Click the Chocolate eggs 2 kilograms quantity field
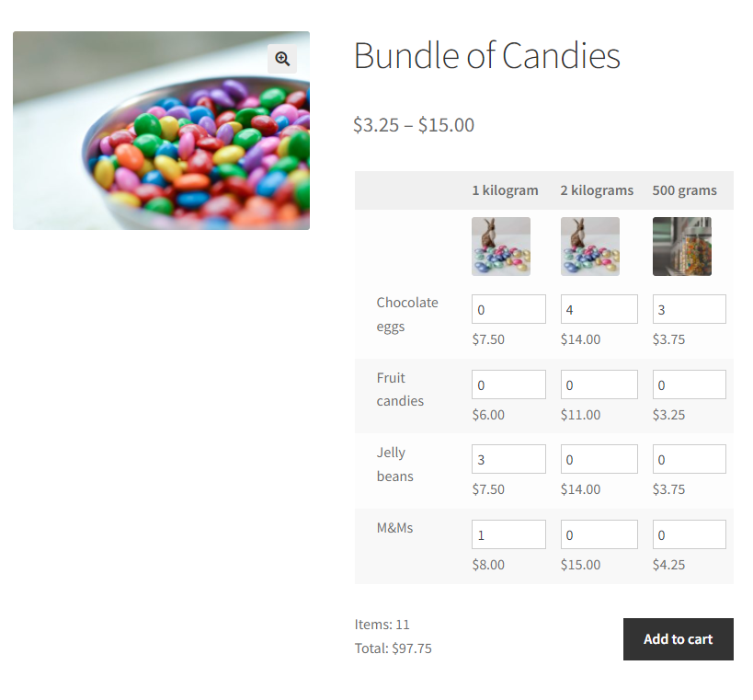The image size is (753, 700). pyautogui.click(x=599, y=309)
